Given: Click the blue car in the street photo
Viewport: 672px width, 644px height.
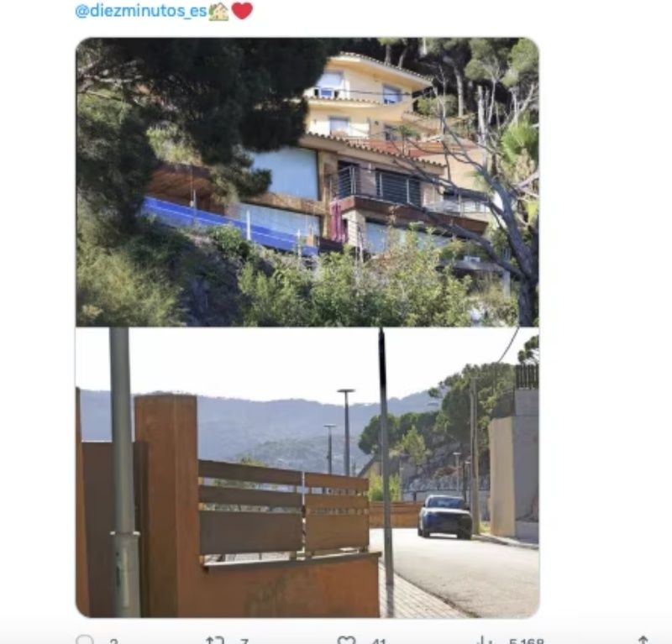Looking at the screenshot, I should coord(445,516).
